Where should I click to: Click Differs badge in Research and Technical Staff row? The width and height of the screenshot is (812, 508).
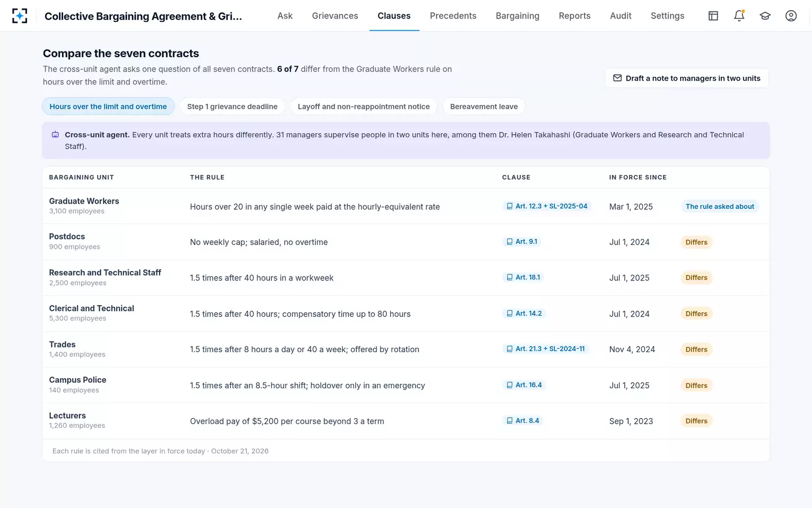[696, 278]
